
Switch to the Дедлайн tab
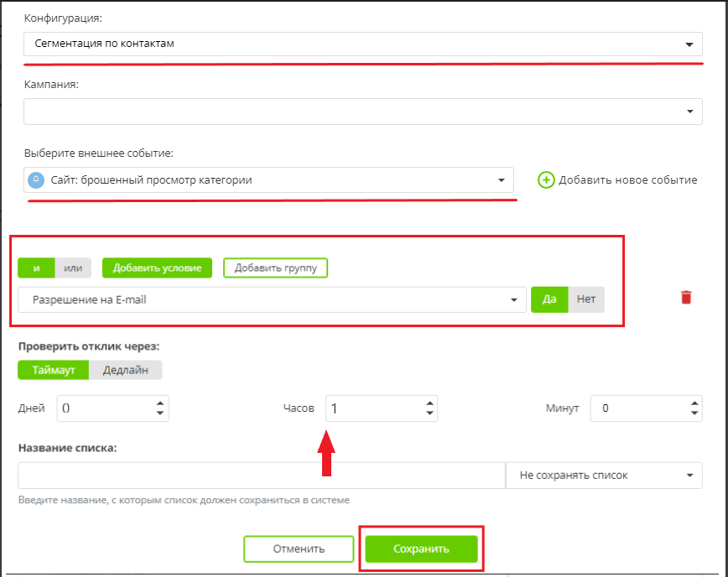tap(125, 370)
